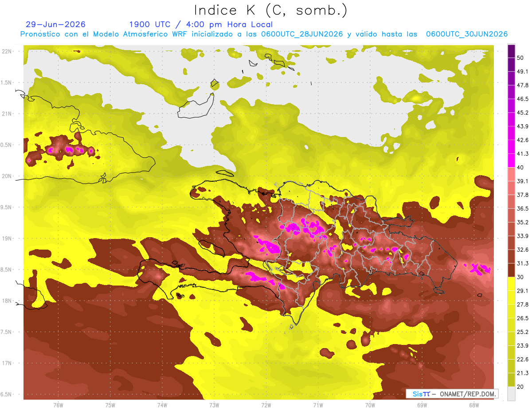Screen dimensions: 532x411
Task: Select the "73W" longitude label
Action: coord(214,405)
